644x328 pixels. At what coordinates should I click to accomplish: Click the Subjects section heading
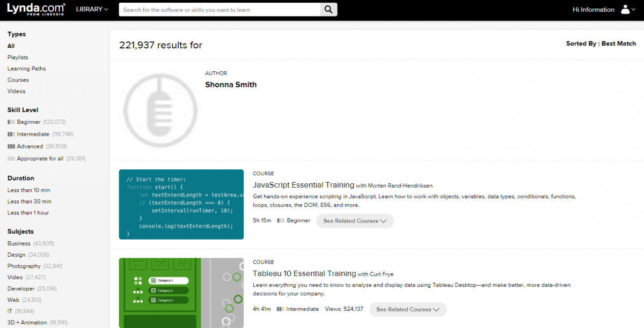20,232
